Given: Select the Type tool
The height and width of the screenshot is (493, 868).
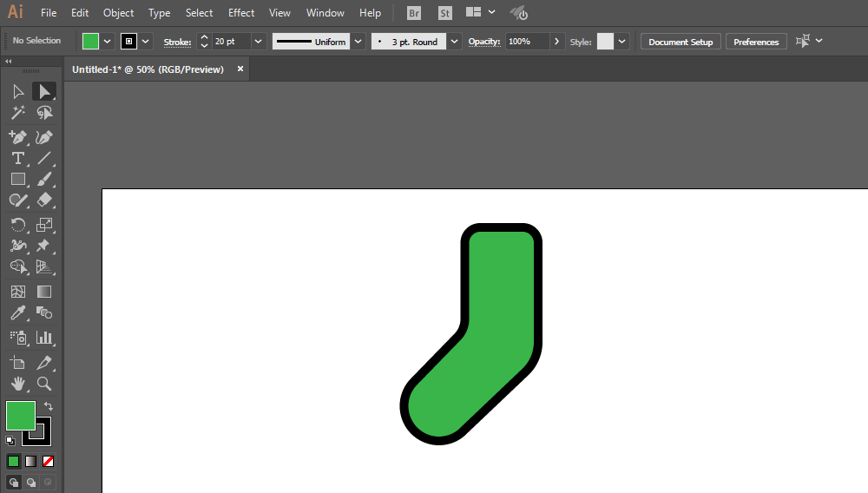Looking at the screenshot, I should click(17, 158).
